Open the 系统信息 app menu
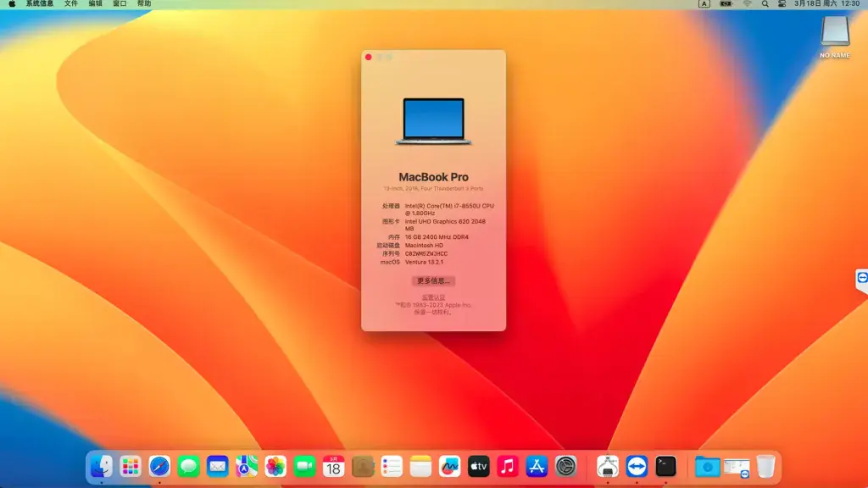868x488 pixels. pos(40,4)
